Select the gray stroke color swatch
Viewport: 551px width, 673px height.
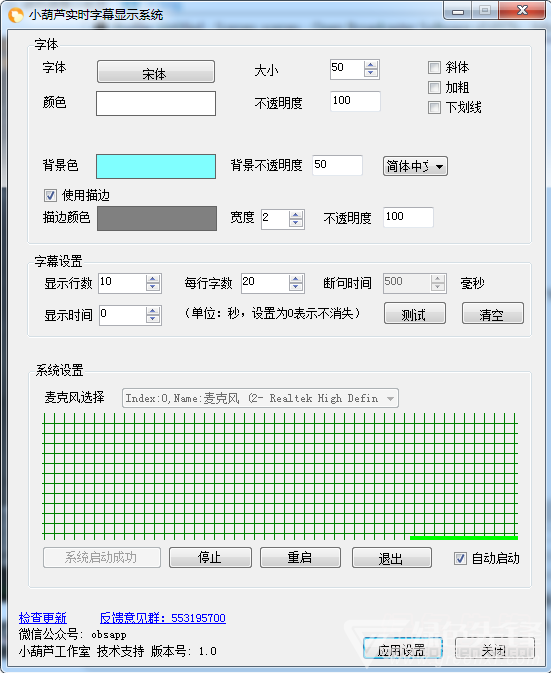157,218
